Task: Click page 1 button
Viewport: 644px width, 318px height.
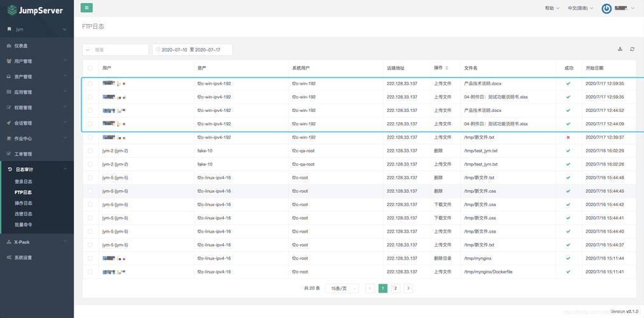Action: [383, 288]
